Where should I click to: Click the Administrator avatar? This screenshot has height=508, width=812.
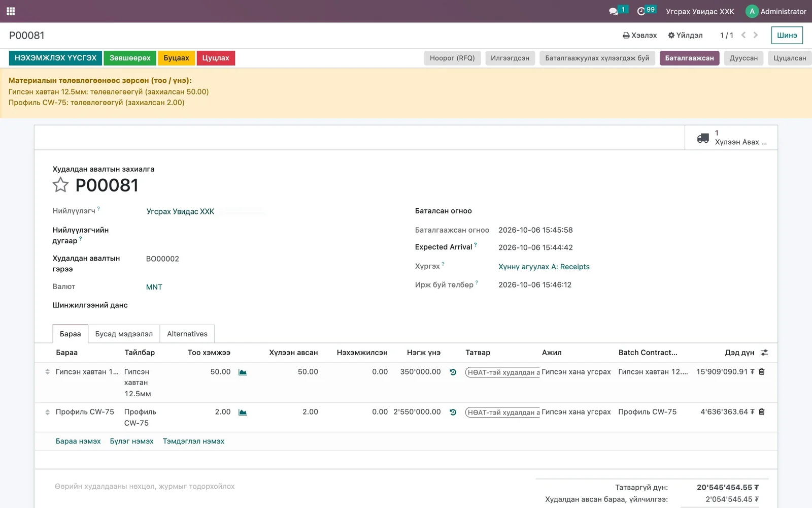[752, 11]
